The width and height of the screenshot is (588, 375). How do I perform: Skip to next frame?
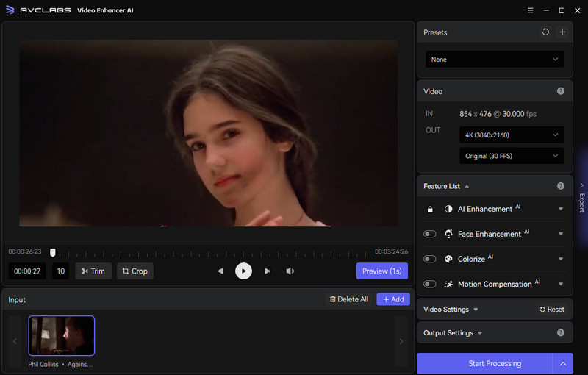tap(268, 271)
